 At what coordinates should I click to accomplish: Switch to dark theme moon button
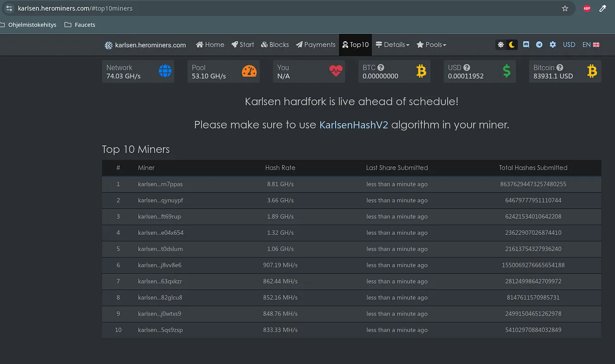(512, 45)
